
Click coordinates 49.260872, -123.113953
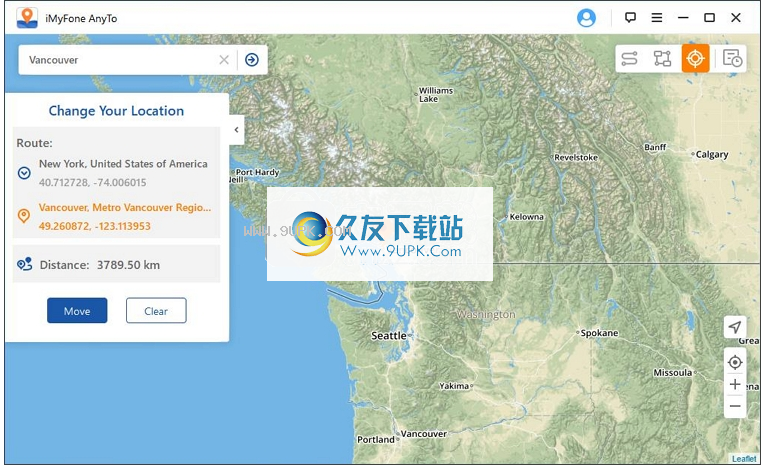[x=95, y=226]
